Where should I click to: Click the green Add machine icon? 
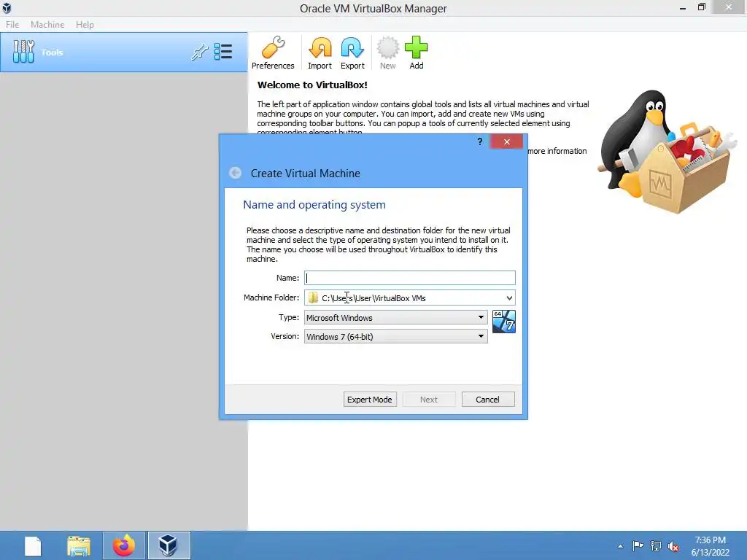point(417,52)
